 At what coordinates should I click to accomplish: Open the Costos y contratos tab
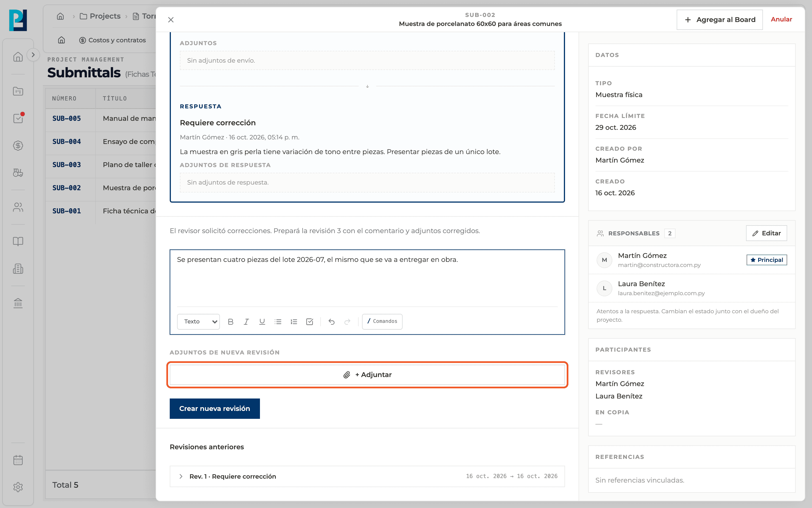click(112, 40)
